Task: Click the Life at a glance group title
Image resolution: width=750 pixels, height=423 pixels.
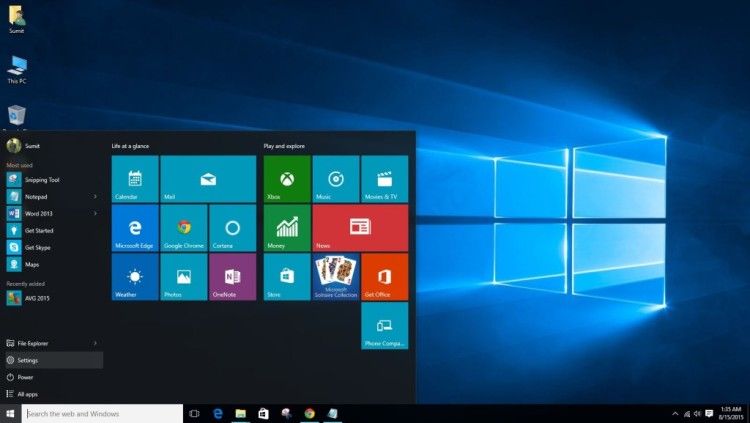Action: pyautogui.click(x=130, y=146)
